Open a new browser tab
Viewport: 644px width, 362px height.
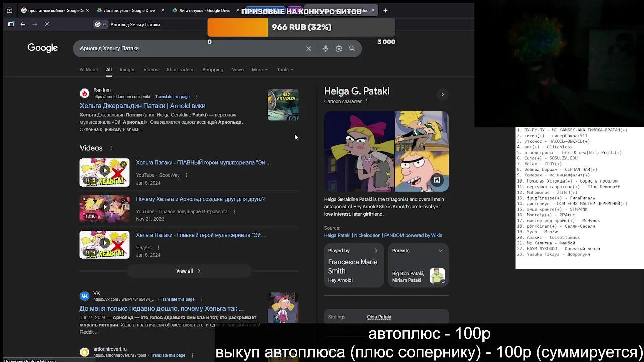coord(385,10)
